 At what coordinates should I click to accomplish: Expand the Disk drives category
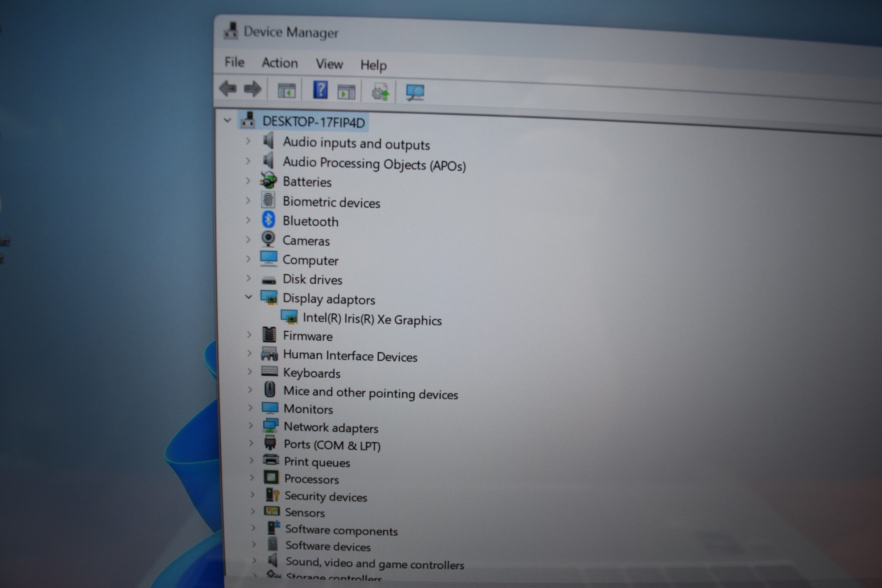point(248,278)
